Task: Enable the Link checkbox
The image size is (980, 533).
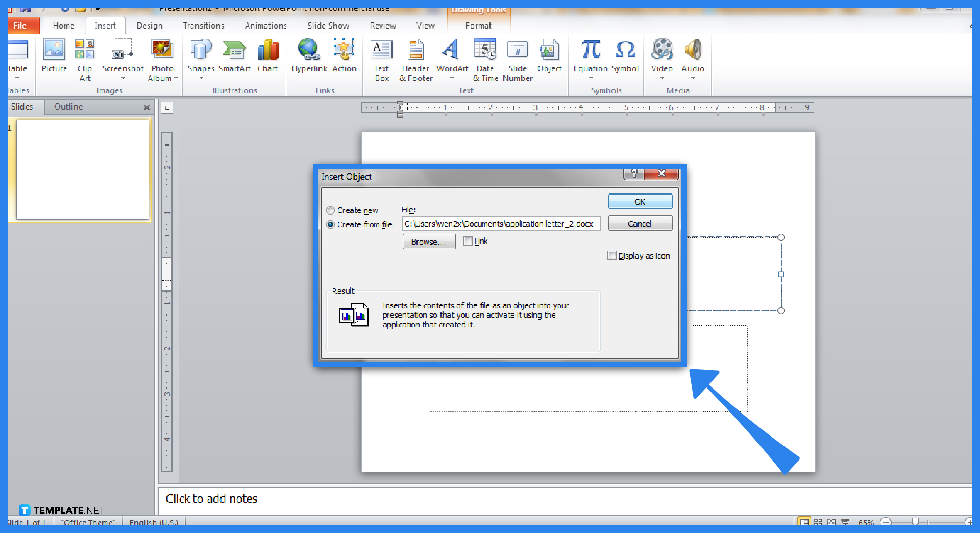Action: [468, 240]
